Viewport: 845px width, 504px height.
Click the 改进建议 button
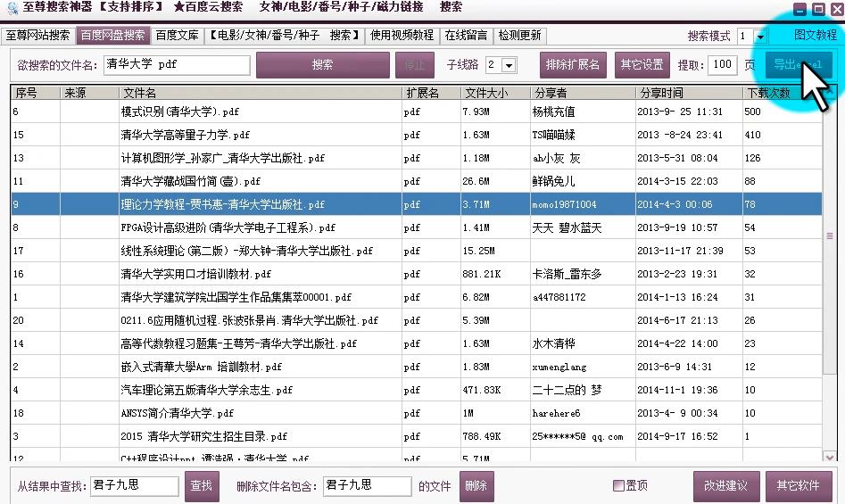[726, 485]
